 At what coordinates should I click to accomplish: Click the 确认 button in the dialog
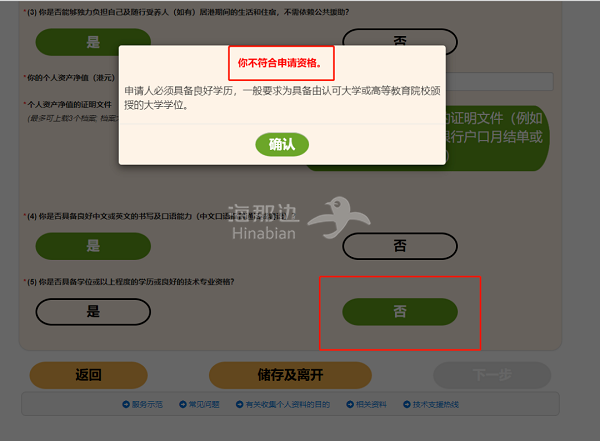tap(282, 144)
